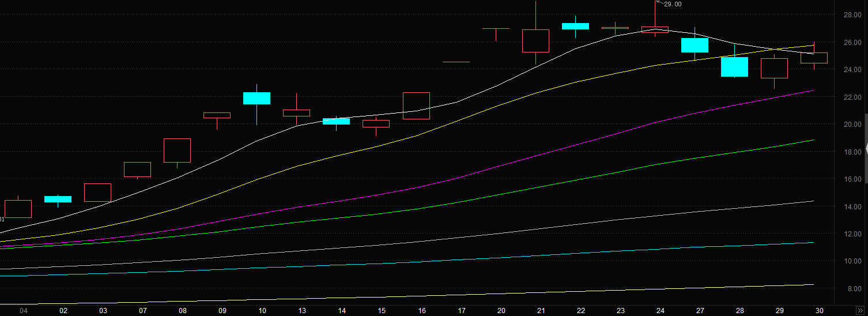
Task: Select the red T-shaped candle above date 20
Action: [496, 30]
